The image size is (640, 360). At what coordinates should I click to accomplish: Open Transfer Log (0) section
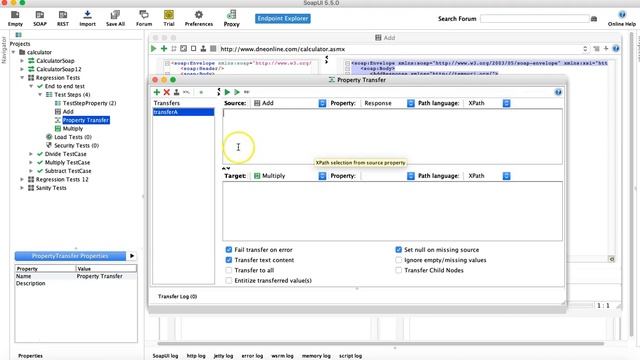(177, 296)
